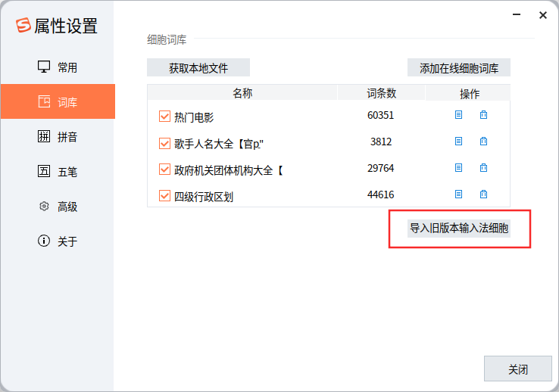Minimize the 属性设置 window
Viewport: 559px width, 392px height.
click(x=517, y=14)
